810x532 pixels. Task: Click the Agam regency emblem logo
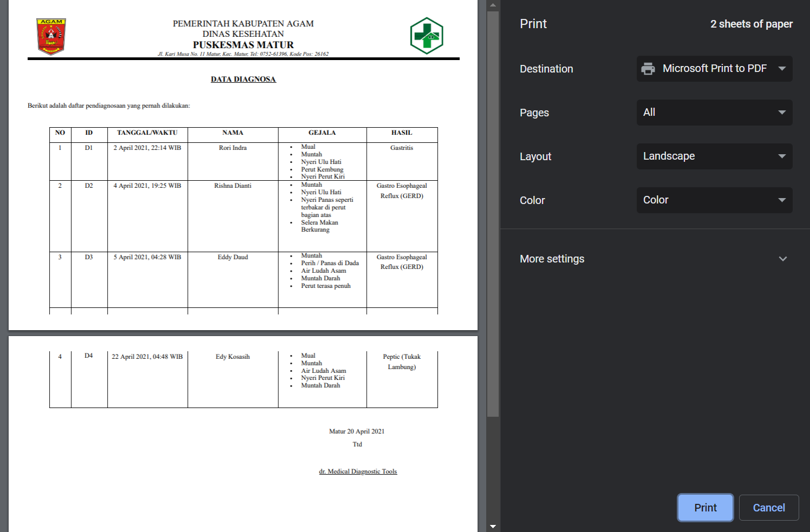click(x=51, y=37)
